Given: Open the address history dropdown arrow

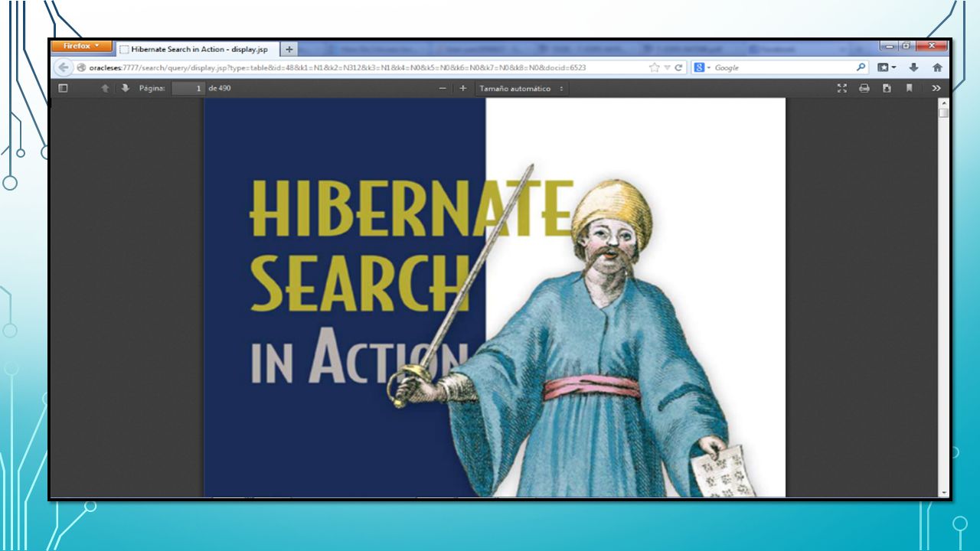Looking at the screenshot, I should (668, 67).
